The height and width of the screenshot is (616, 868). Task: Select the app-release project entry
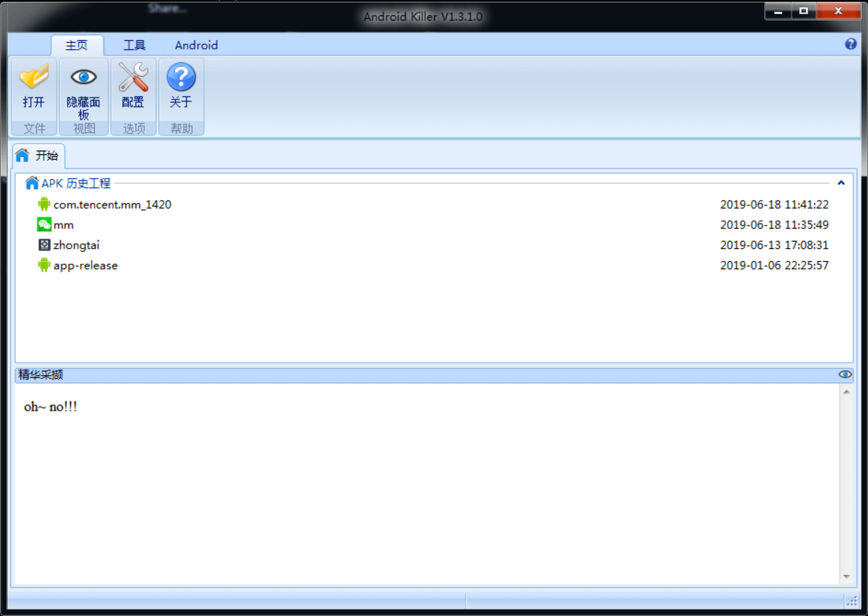pos(86,265)
